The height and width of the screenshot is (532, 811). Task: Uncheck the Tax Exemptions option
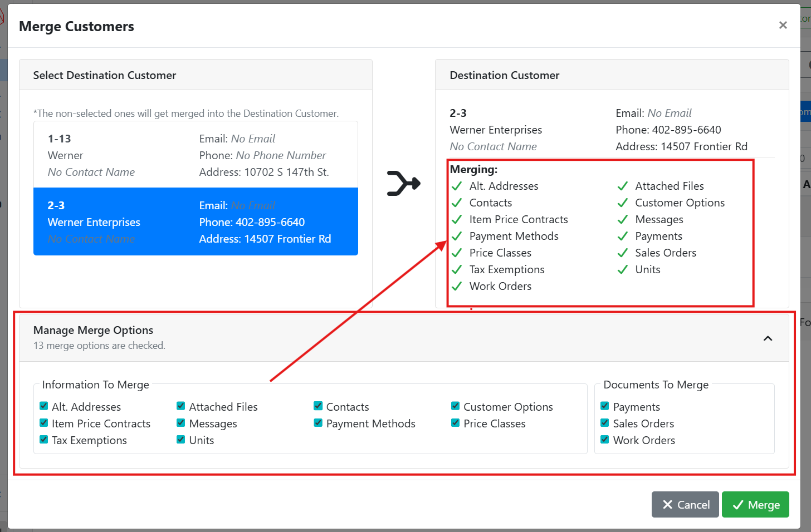point(44,440)
